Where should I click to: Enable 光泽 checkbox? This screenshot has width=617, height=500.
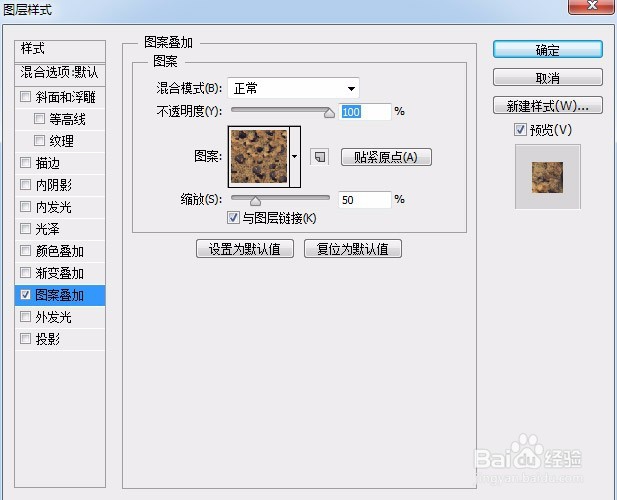pos(26,229)
